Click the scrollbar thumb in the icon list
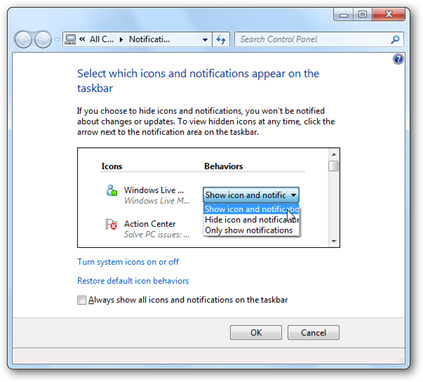The width and height of the screenshot is (423, 382). (x=333, y=166)
